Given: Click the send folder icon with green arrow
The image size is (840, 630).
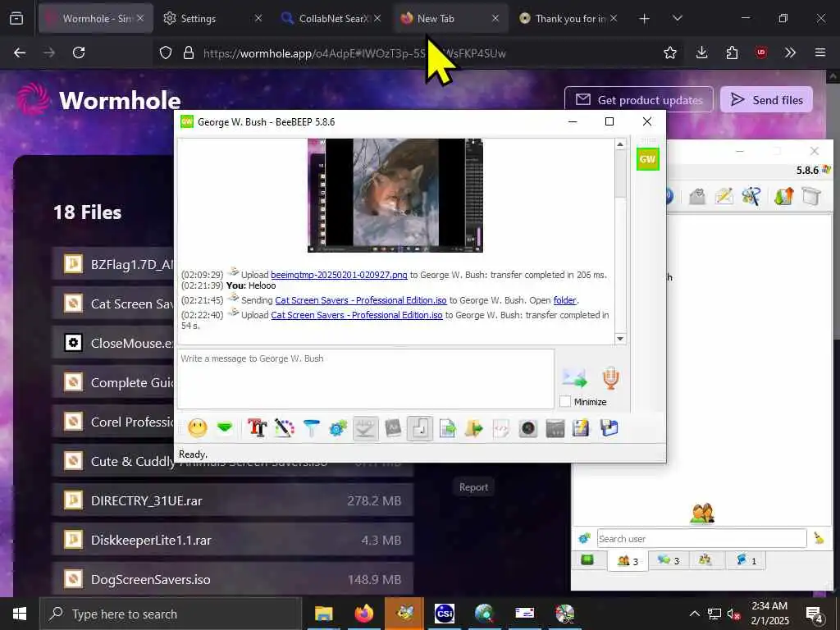Looking at the screenshot, I should (x=474, y=428).
